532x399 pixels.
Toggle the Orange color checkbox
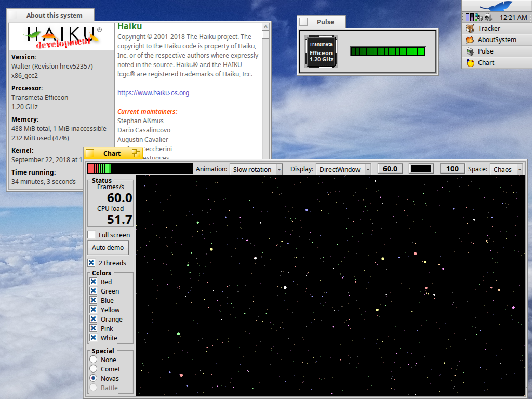click(94, 318)
